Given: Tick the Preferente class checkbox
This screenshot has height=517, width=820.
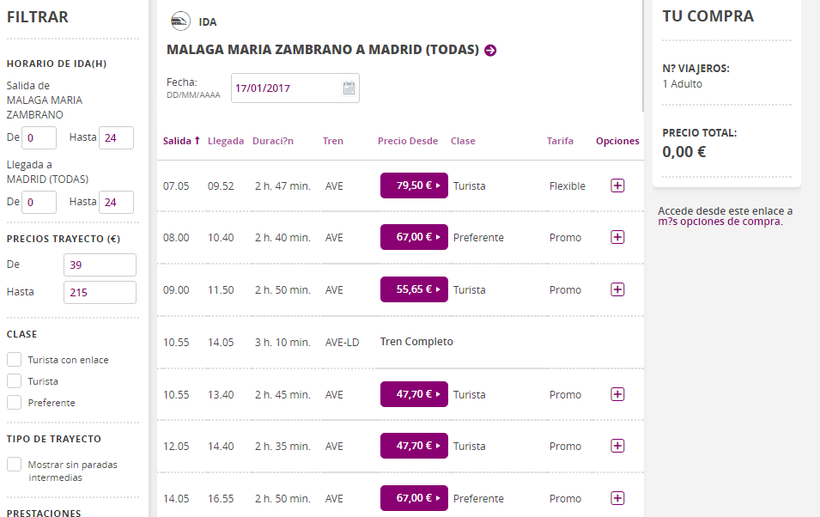Looking at the screenshot, I should 14,402.
